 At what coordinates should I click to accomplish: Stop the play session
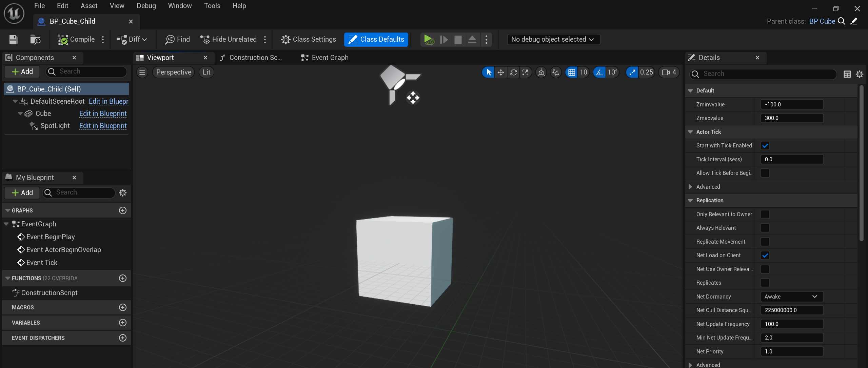(x=458, y=40)
